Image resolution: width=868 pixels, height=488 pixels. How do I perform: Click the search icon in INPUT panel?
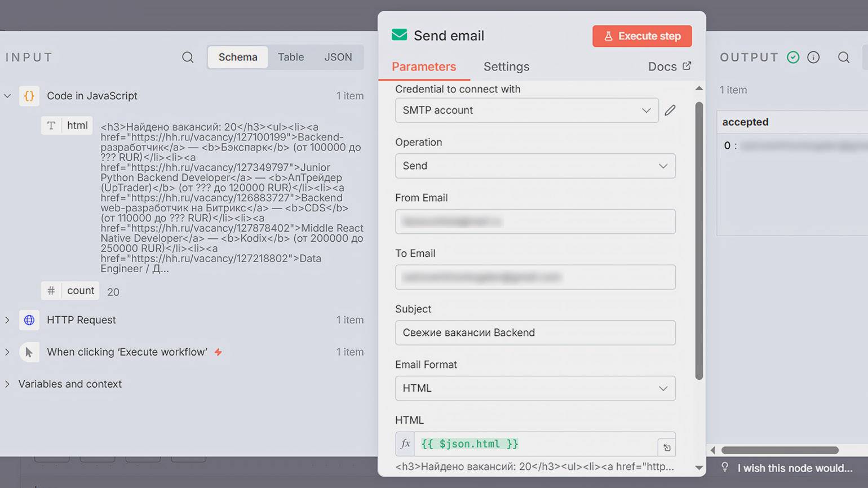[188, 57]
